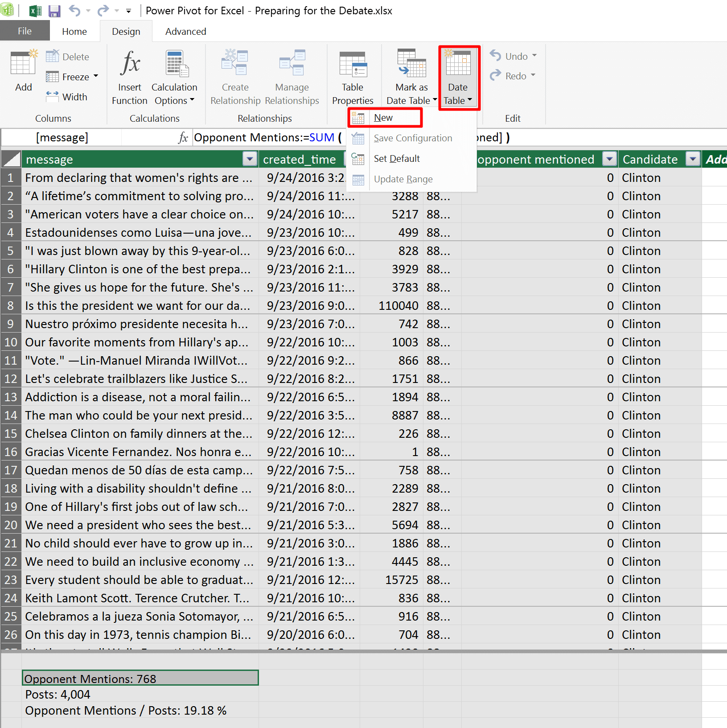Open Table Properties

[x=353, y=77]
